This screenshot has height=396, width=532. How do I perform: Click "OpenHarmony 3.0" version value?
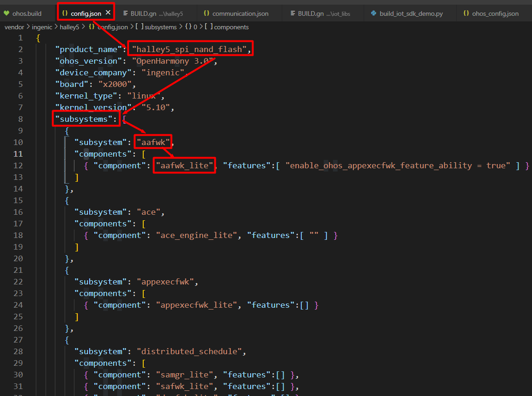point(173,61)
